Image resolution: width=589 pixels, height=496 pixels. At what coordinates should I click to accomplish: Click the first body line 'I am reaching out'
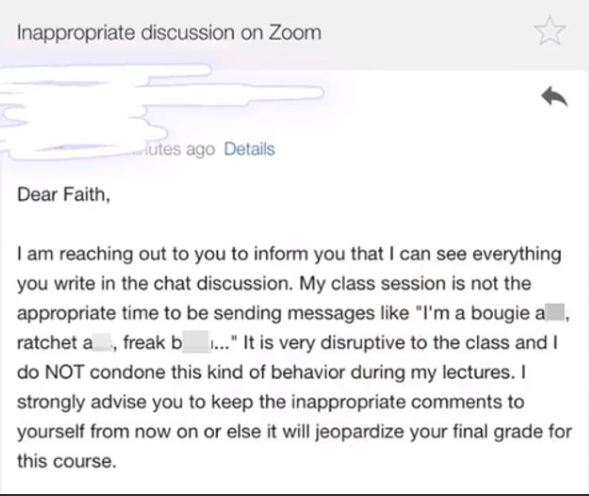pos(289,254)
